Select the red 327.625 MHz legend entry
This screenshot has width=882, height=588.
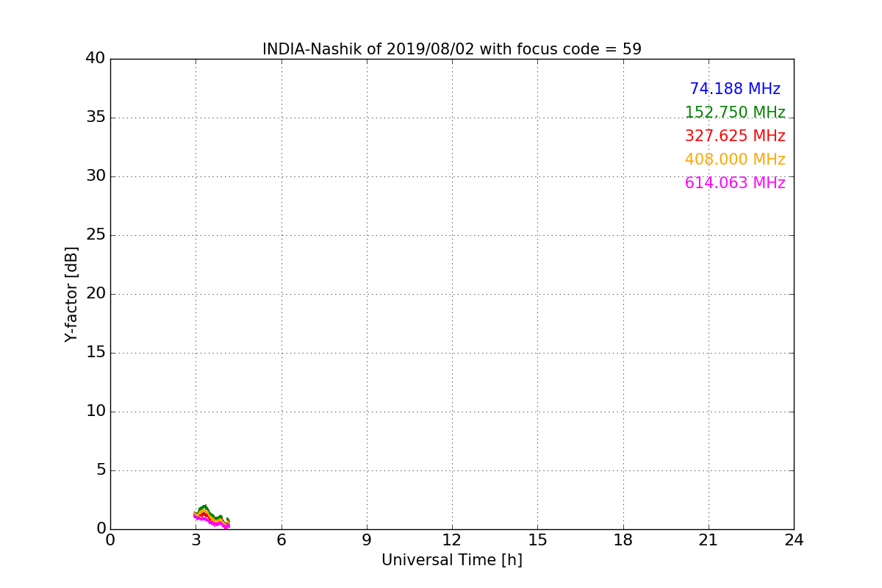click(x=735, y=136)
